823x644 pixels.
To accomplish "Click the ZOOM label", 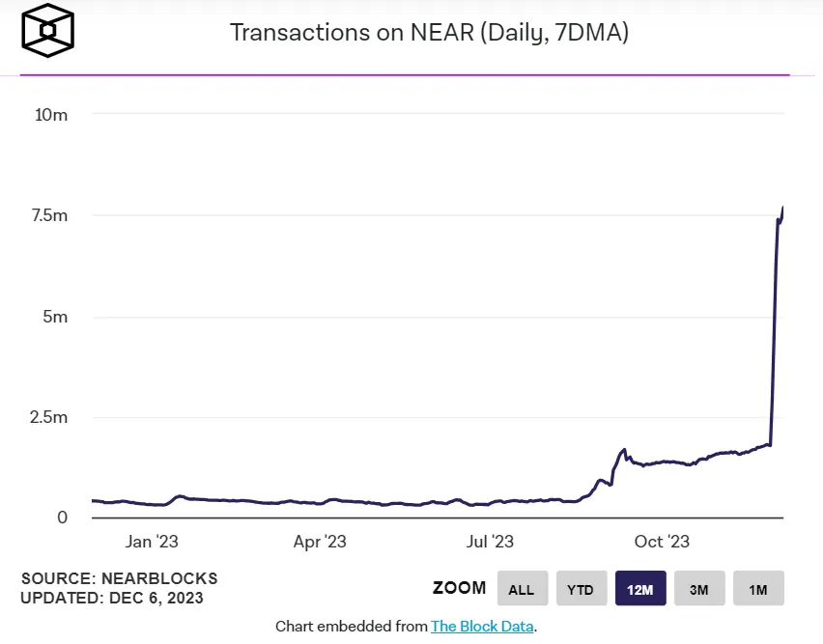I will click(459, 588).
